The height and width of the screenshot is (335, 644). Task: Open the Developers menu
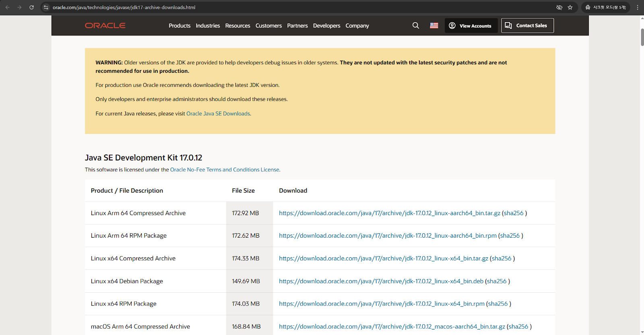326,26
